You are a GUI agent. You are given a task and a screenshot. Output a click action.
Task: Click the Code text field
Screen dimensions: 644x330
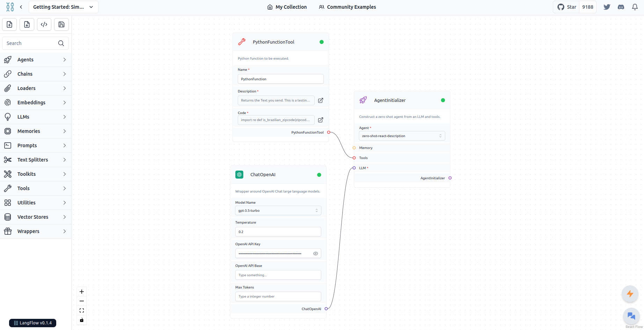click(x=276, y=120)
